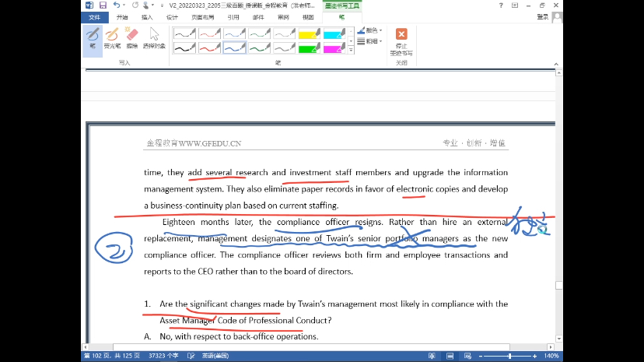Image resolution: width=644 pixels, height=362 pixels.
Task: Choose the Eraser (擦除) tool
Action: 131,37
